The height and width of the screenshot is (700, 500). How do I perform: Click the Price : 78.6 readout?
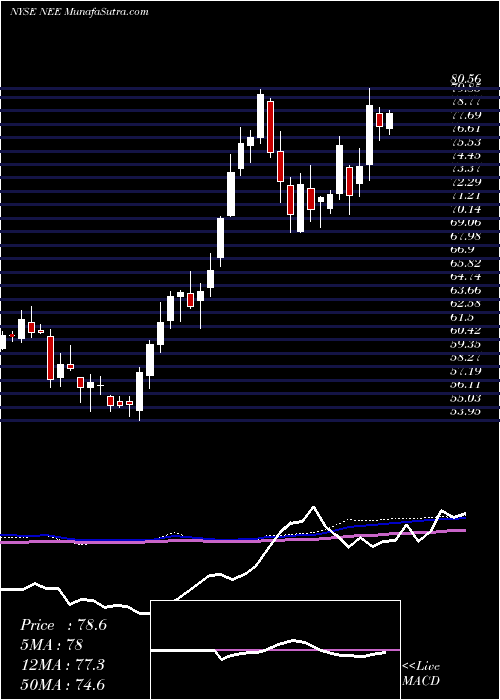pos(63,625)
